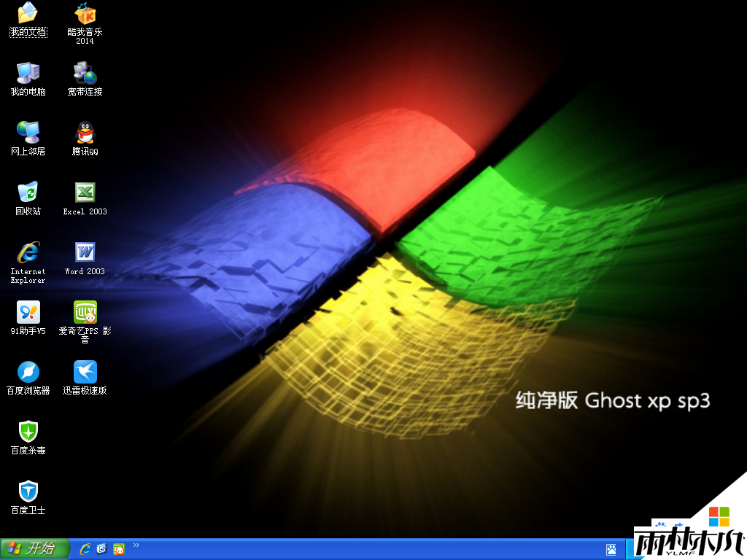Open 宽带连接 shortcut
The image size is (747, 560).
[x=85, y=73]
